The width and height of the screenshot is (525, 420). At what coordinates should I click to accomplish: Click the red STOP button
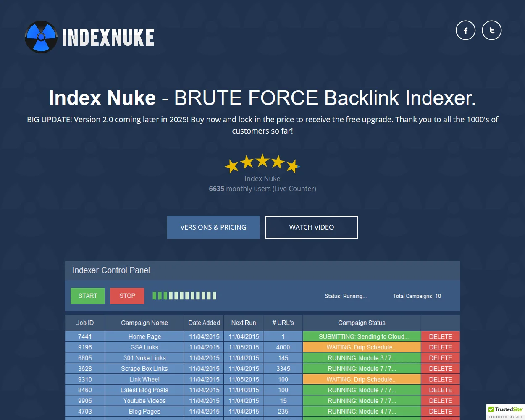pos(127,296)
